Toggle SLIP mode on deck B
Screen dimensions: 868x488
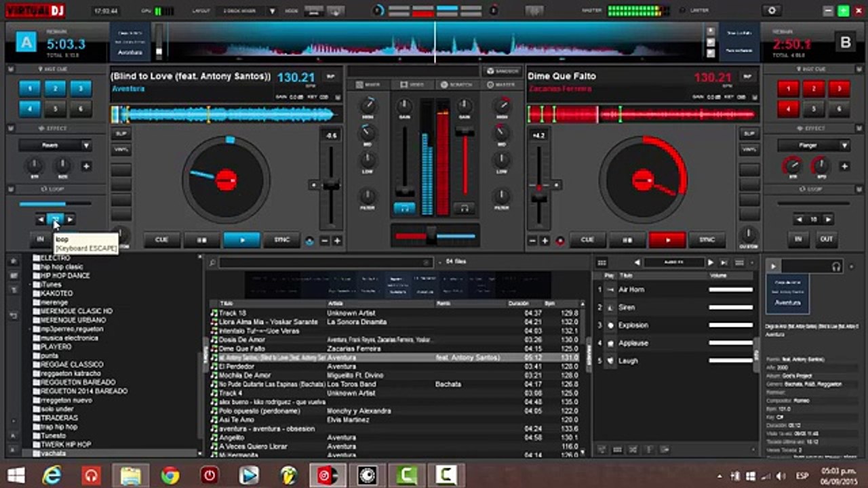tap(749, 134)
